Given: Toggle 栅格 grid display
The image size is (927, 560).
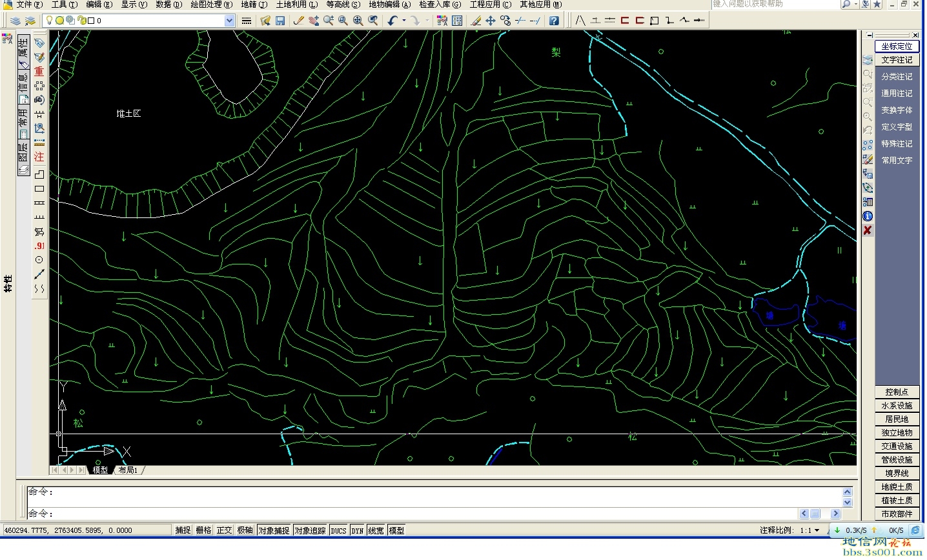Looking at the screenshot, I should point(203,530).
